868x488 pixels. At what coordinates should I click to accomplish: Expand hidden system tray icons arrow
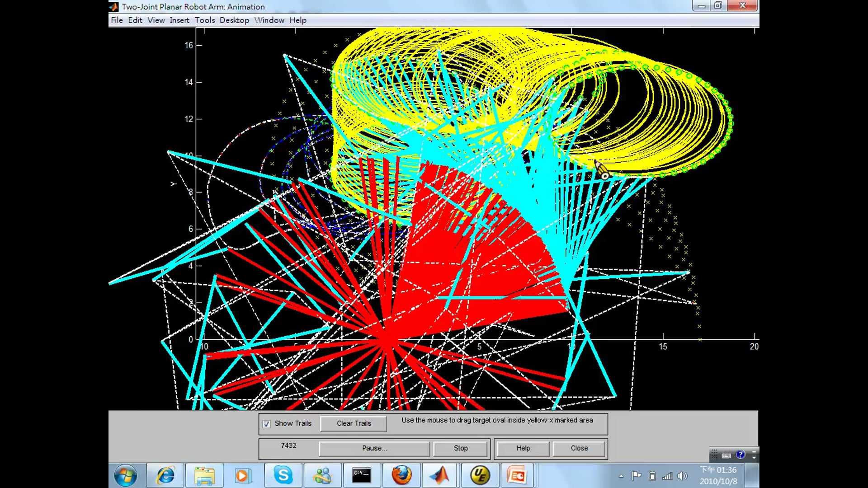621,476
